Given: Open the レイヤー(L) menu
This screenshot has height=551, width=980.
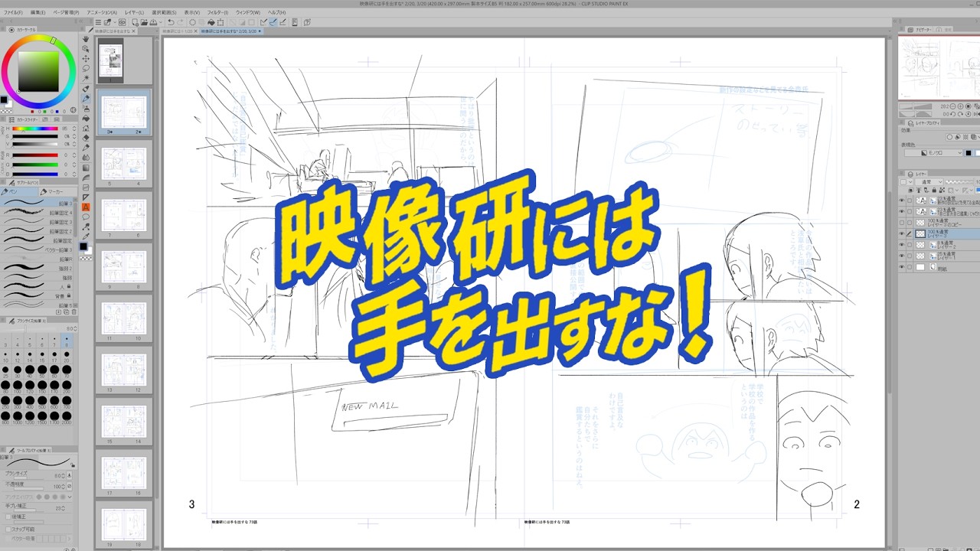Looking at the screenshot, I should coord(134,12).
